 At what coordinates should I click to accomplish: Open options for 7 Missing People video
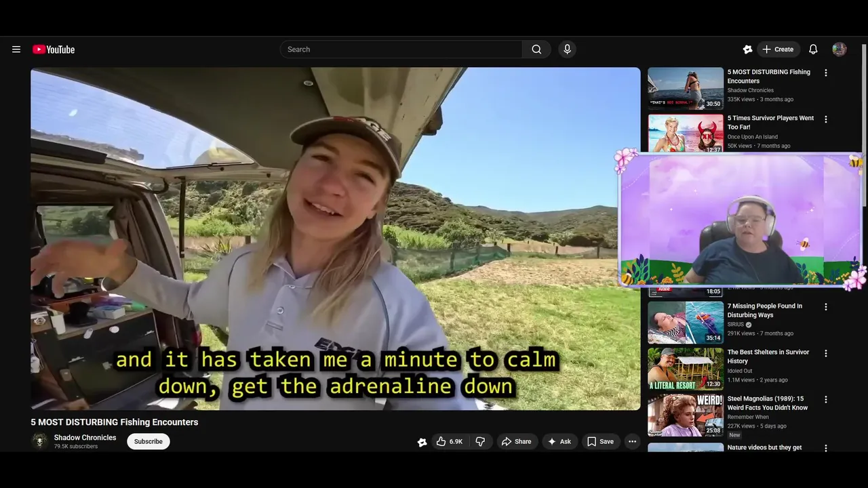(825, 307)
